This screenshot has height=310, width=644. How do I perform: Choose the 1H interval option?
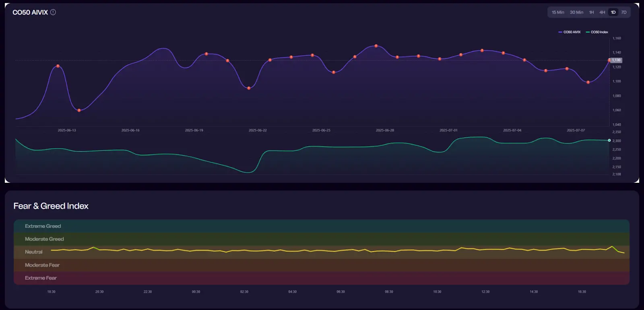click(591, 12)
